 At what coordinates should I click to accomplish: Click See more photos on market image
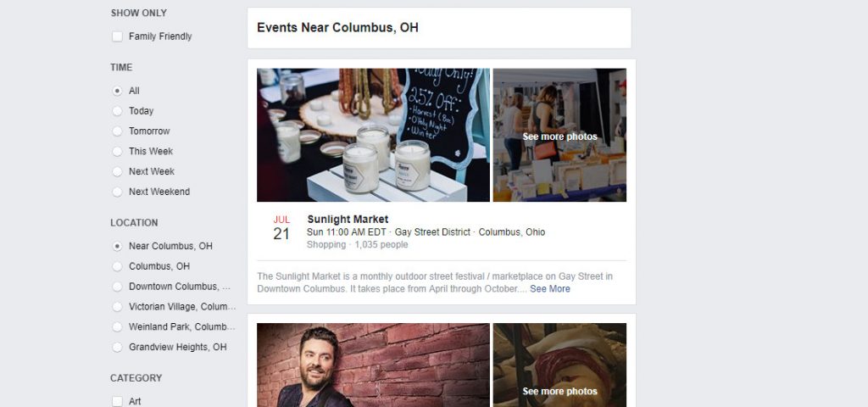pyautogui.click(x=559, y=135)
